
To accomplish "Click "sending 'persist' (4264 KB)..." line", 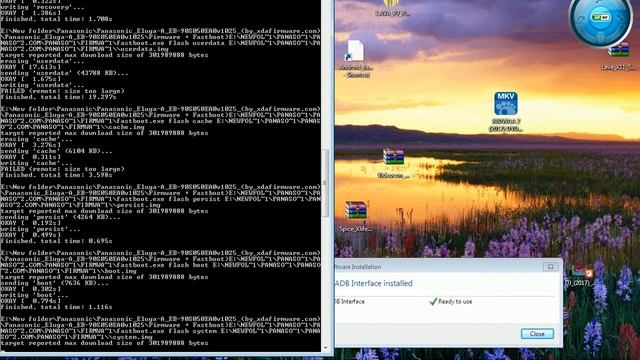I will (x=60, y=217).
